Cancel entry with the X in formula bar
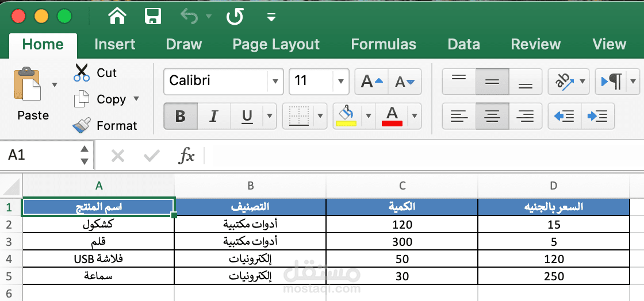 pos(118,156)
